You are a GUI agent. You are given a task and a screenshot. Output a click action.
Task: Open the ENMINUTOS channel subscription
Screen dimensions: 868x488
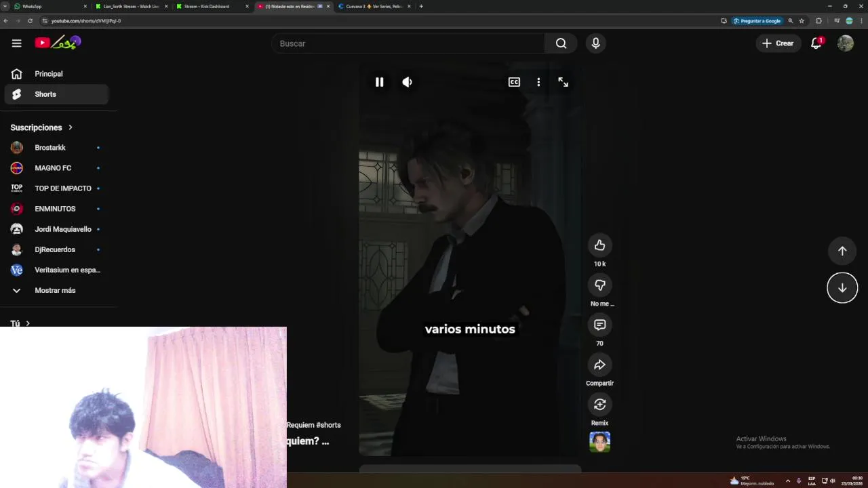pos(56,209)
